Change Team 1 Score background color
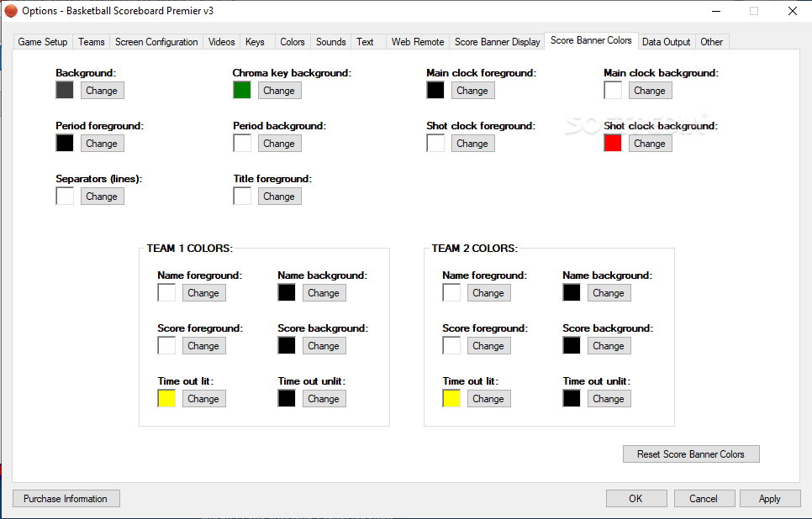This screenshot has height=519, width=812. point(324,346)
